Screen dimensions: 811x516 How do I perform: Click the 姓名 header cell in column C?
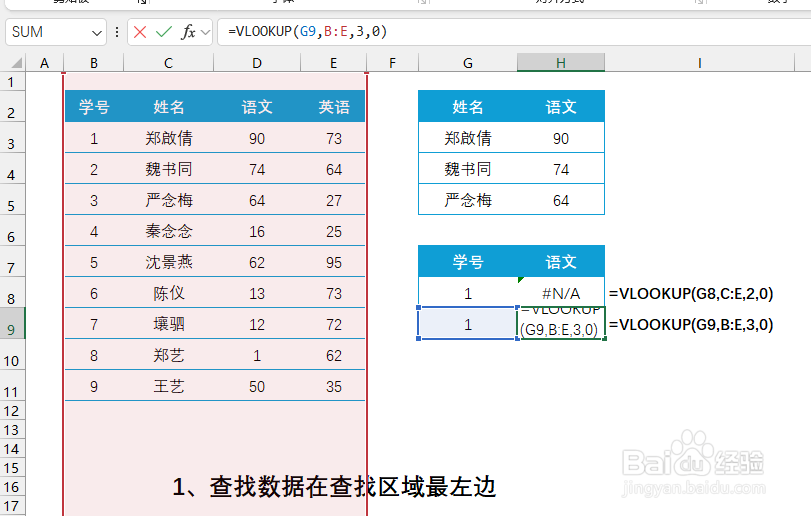click(x=169, y=107)
